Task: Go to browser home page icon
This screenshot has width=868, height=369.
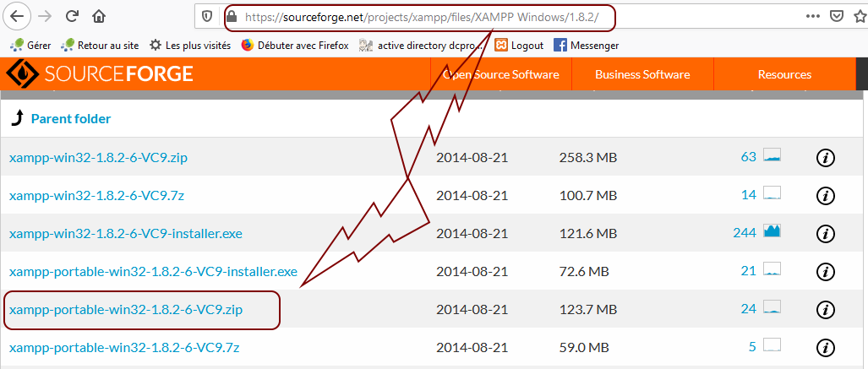Action: pyautogui.click(x=99, y=16)
